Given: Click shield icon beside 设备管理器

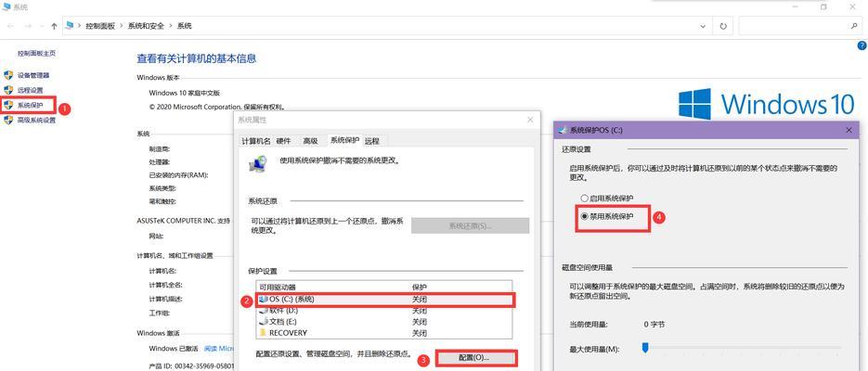Looking at the screenshot, I should [x=8, y=75].
